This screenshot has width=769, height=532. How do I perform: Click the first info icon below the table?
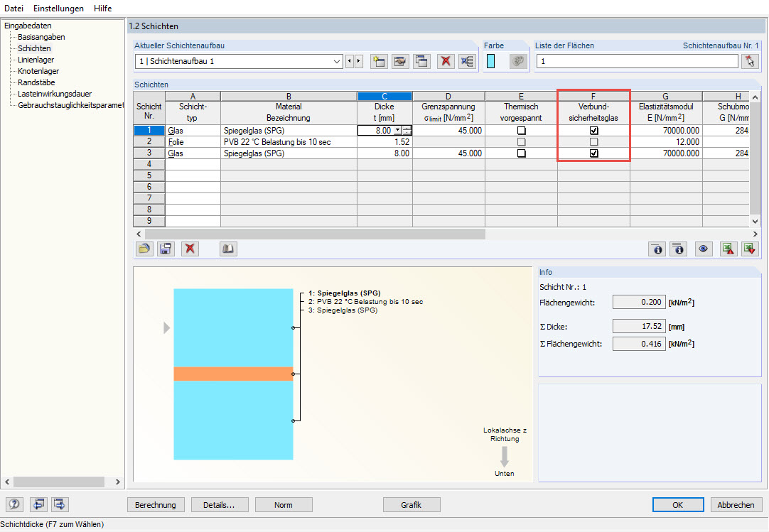[657, 249]
